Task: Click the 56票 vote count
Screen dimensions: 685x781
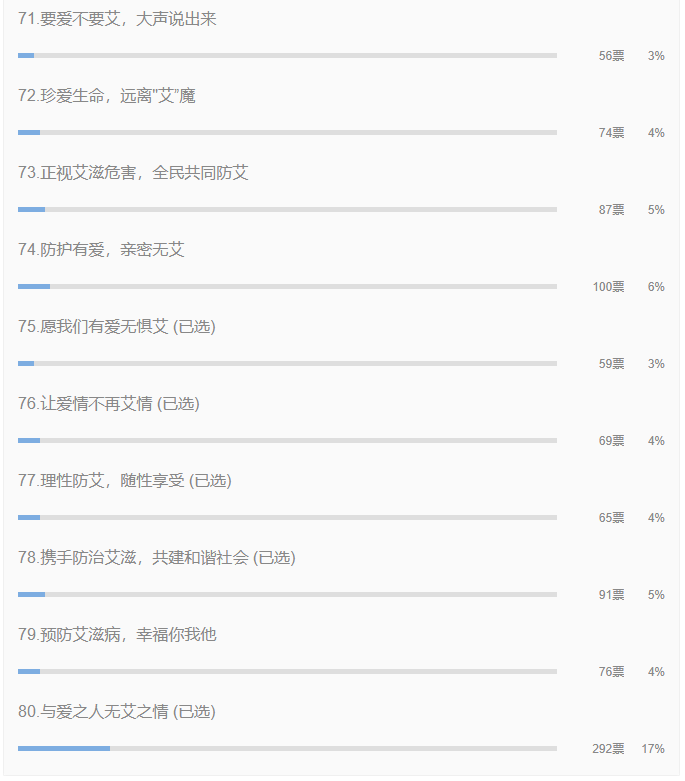Action: 611,56
